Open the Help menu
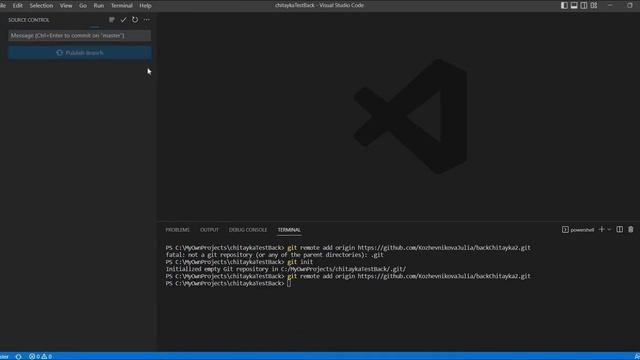 (x=145, y=5)
